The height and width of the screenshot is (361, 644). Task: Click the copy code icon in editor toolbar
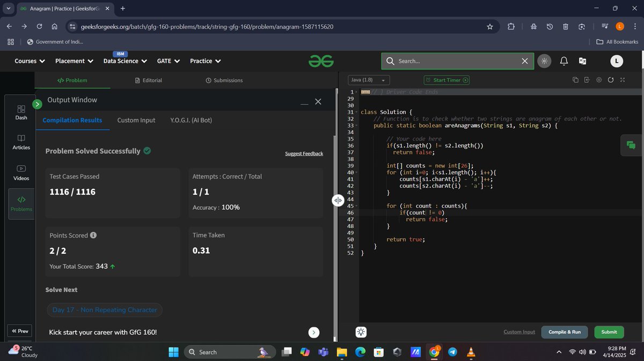point(575,80)
